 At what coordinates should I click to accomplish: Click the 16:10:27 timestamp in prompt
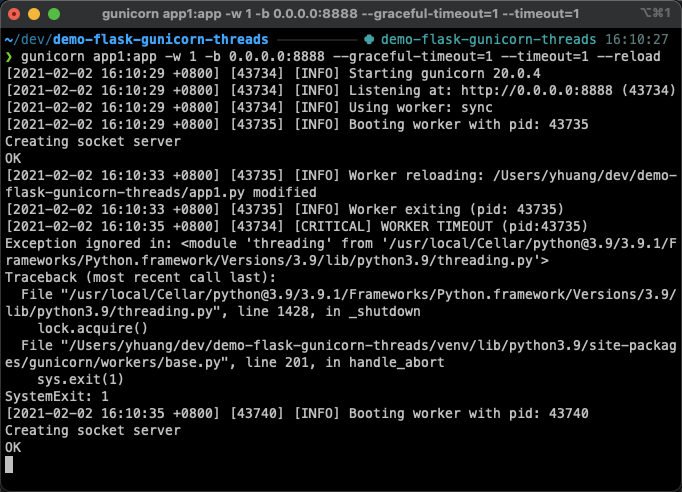[x=636, y=40]
